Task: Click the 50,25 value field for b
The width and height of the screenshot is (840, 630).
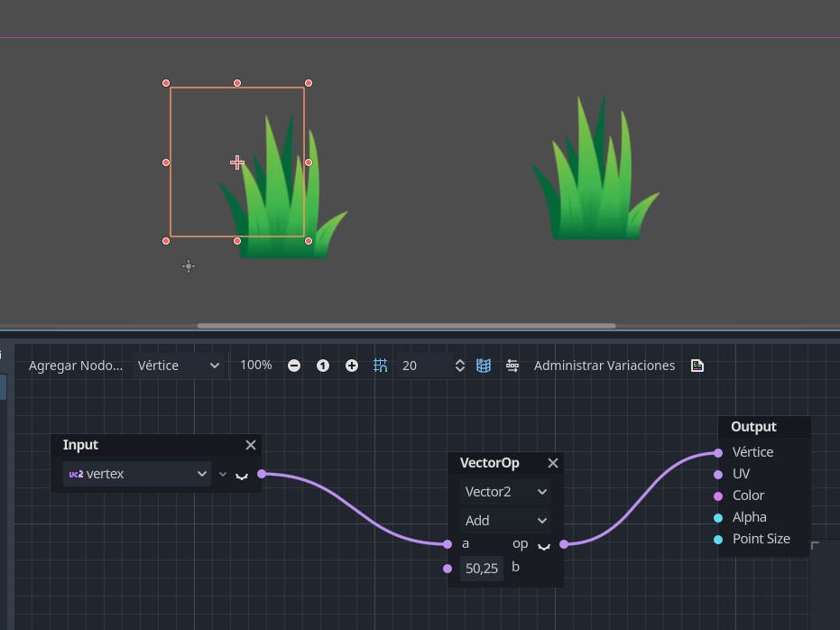Action: click(x=482, y=569)
